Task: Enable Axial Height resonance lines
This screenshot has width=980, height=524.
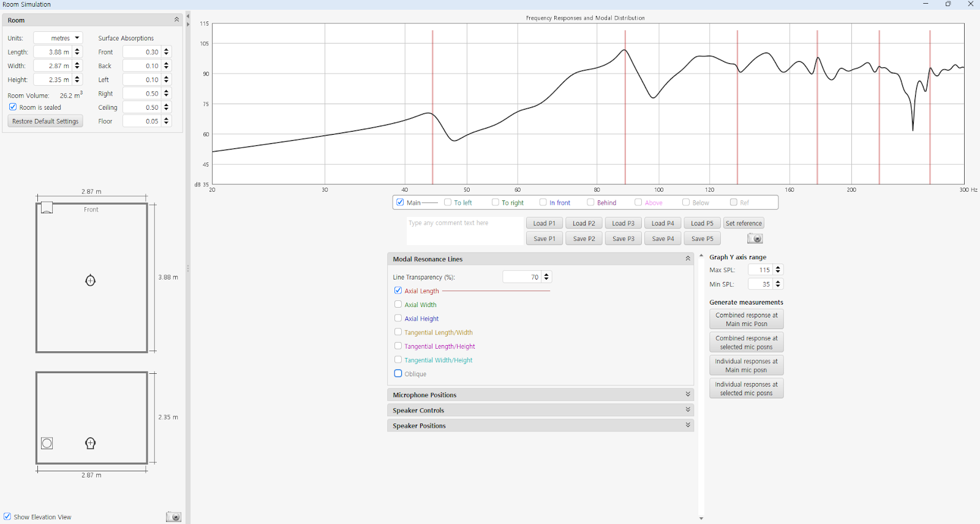Action: (398, 318)
